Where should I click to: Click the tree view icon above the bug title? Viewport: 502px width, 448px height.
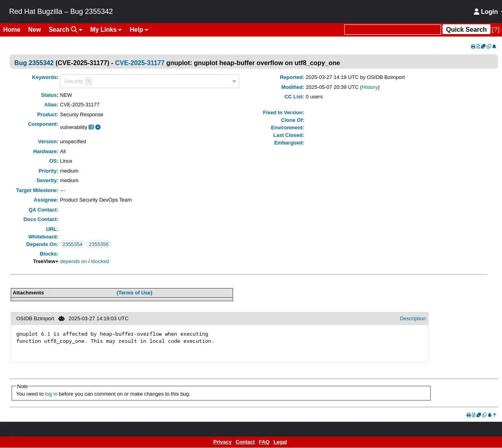[x=494, y=46]
